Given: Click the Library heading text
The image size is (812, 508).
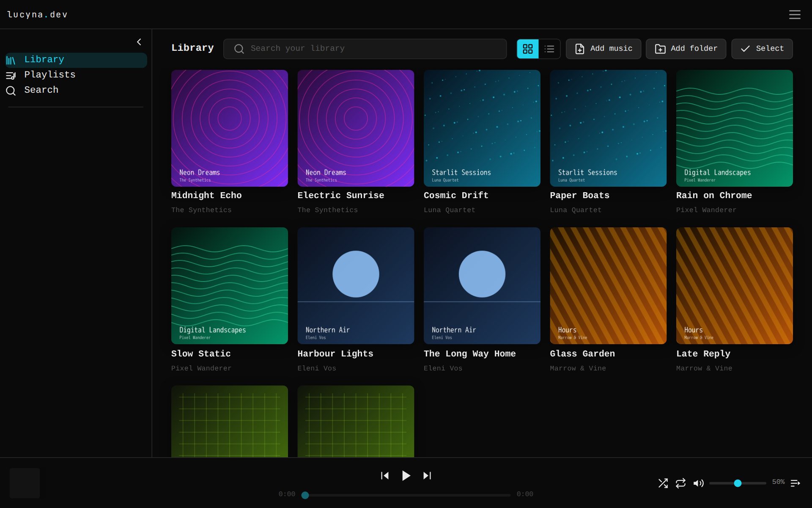Looking at the screenshot, I should click(x=192, y=48).
